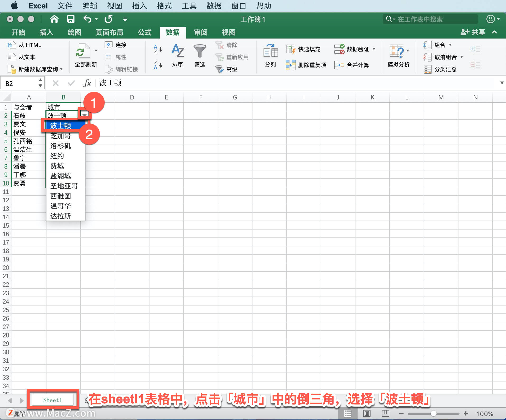This screenshot has width=506, height=420.
Task: Select 芝加哥 from the city list
Action: [x=60, y=136]
